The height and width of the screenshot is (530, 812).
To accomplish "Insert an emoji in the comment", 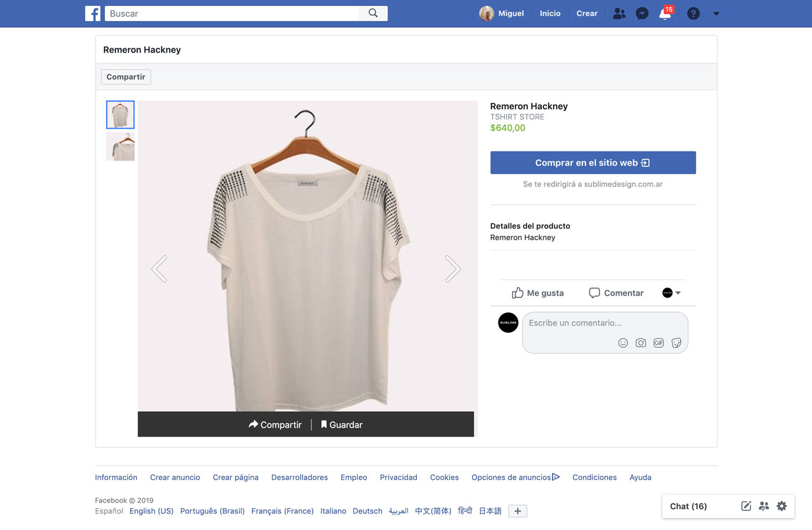I will point(623,343).
